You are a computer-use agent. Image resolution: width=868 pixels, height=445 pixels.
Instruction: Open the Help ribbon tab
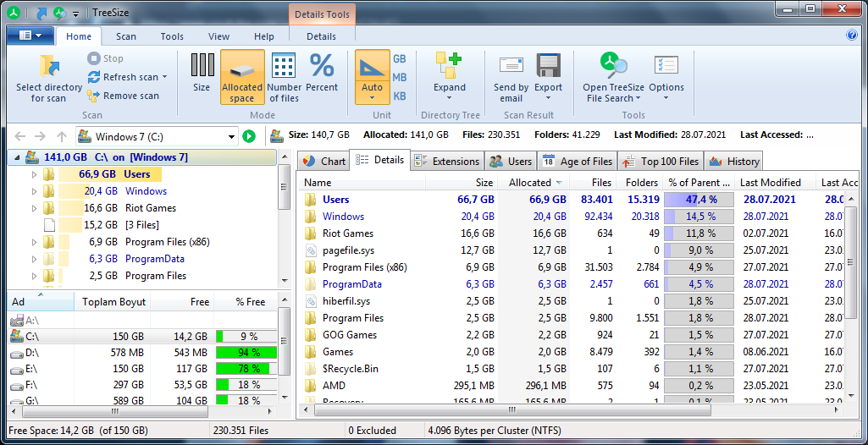point(264,36)
